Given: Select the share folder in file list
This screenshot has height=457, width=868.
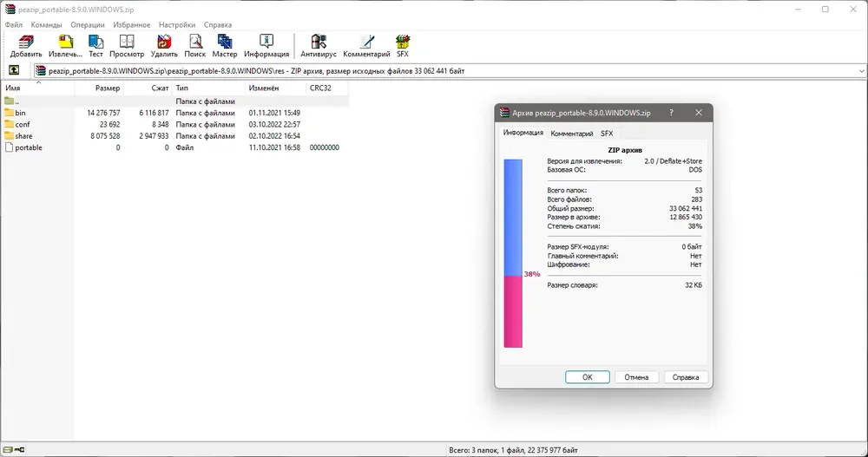Looking at the screenshot, I should 23,136.
